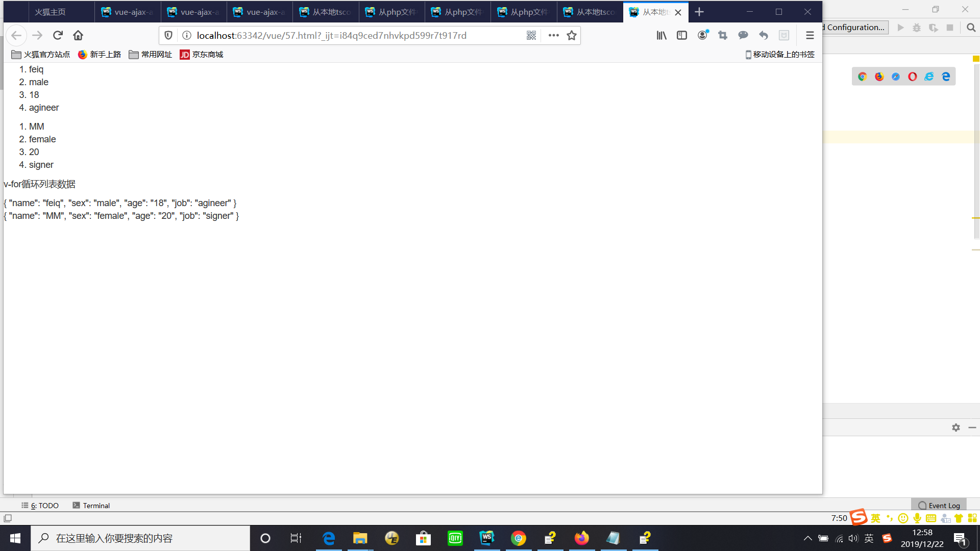This screenshot has width=980, height=551.
Task: Open in Chrome from browser preview icons
Action: (x=863, y=77)
